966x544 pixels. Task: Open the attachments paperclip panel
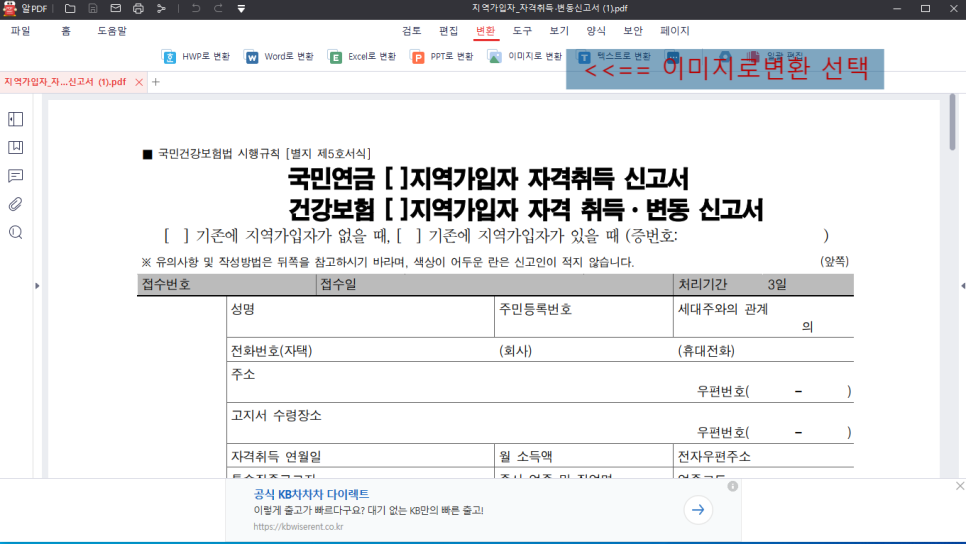coord(15,204)
